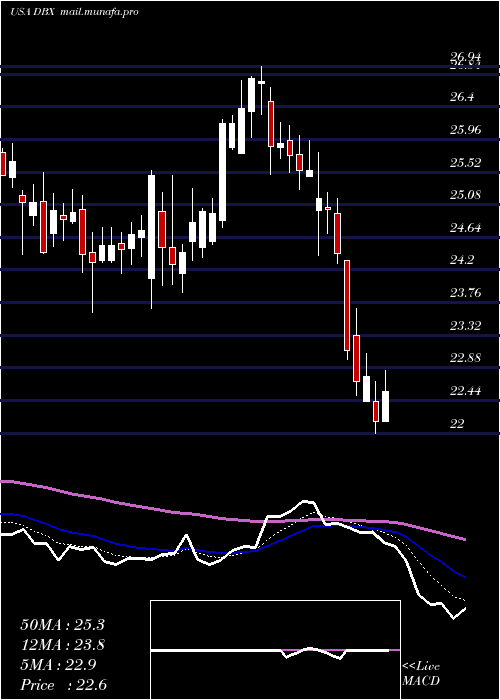Viewport: 500px width, 700px height.
Task: Click the 22 price axis label
Action: click(458, 424)
